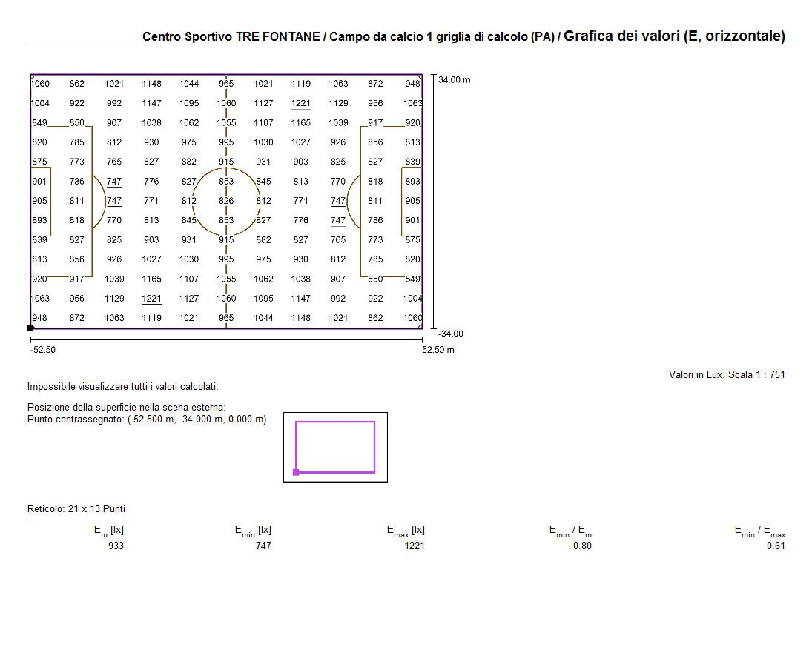Viewport: 812px width, 653px height.
Task: Click the '34.00 m' vertical axis label
Action: pos(454,80)
